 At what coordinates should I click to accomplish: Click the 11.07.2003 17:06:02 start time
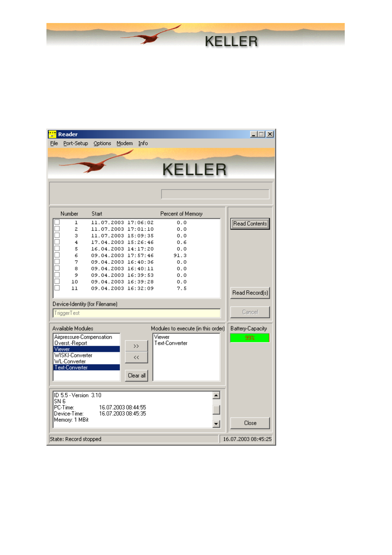(x=122, y=222)
